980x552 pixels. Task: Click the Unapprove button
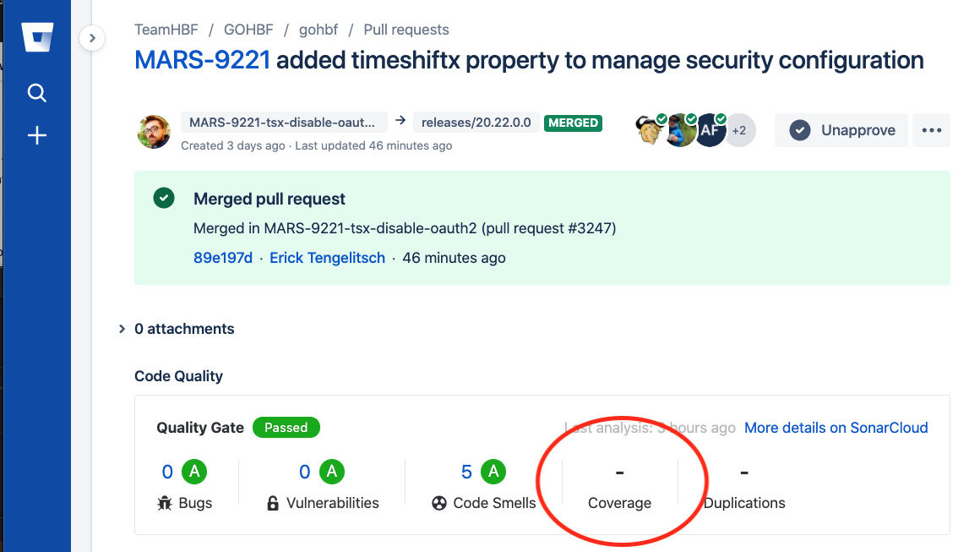pos(841,130)
